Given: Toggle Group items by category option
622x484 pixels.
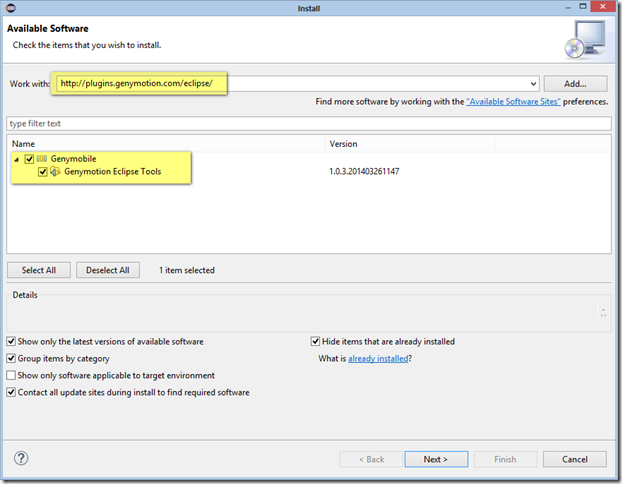Looking at the screenshot, I should [x=11, y=358].
